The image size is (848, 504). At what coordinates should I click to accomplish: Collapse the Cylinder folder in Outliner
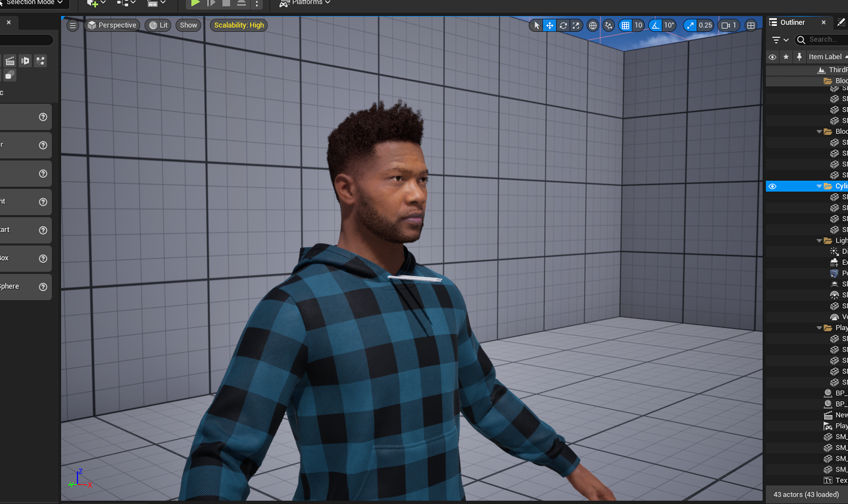tap(819, 186)
